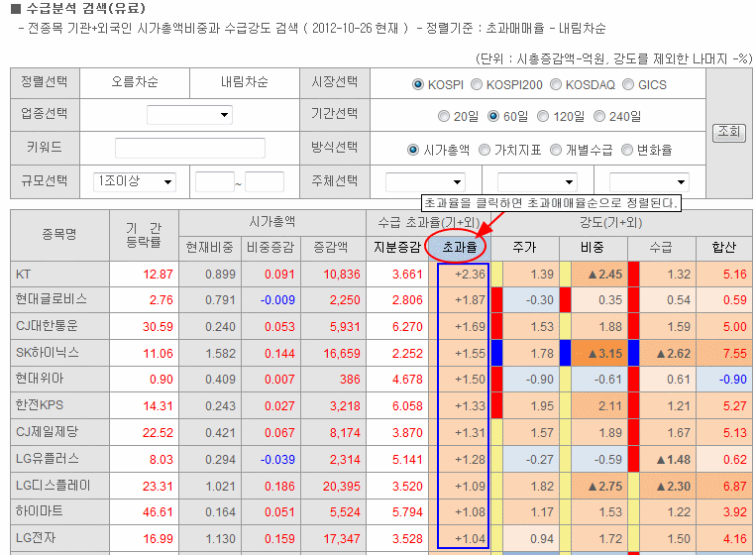Set period to 60일
The height and width of the screenshot is (555, 756).
(492, 116)
